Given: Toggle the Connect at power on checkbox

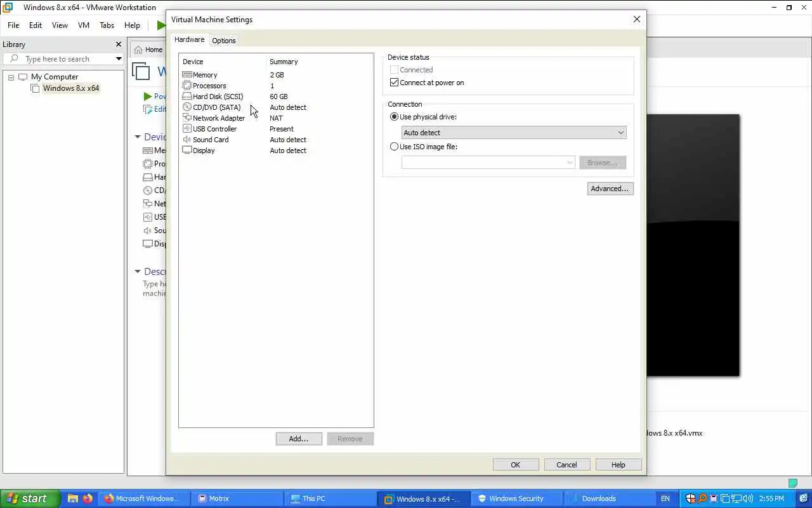Looking at the screenshot, I should [394, 83].
